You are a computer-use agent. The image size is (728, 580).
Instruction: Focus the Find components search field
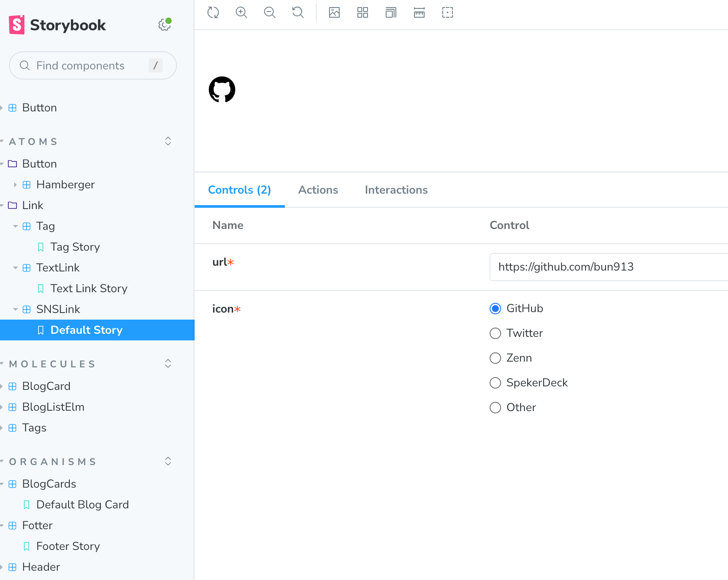[x=93, y=65]
